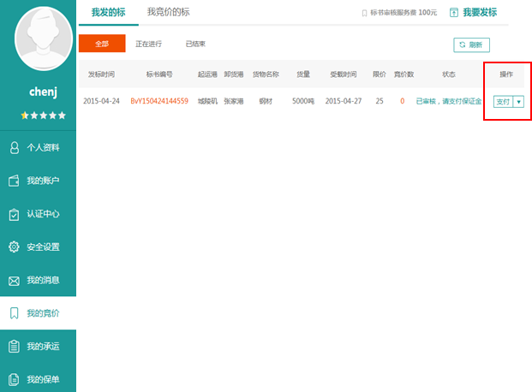Click the 卸货港 column header
This screenshot has height=392, width=532.
pos(233,74)
